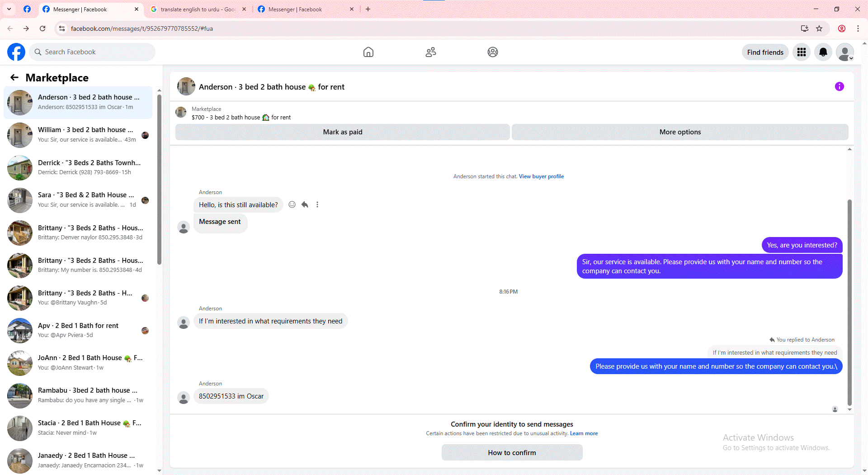The image size is (868, 475).
Task: Open Chrome three-dot menu
Action: coord(858,28)
